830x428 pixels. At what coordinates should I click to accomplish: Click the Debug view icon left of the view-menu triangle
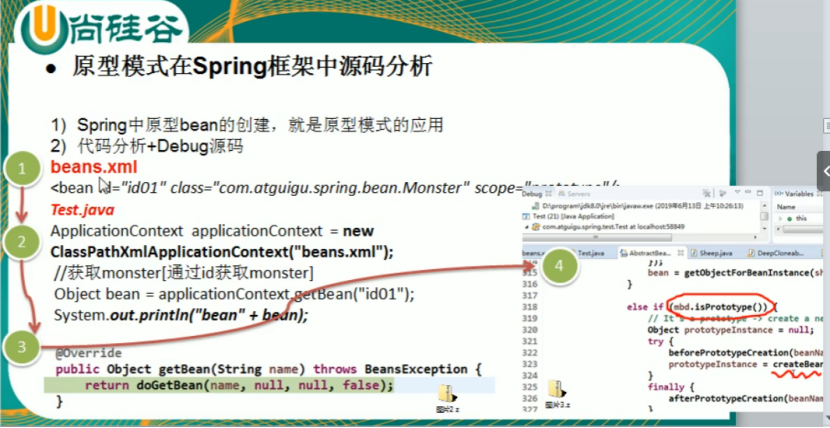tap(722, 194)
